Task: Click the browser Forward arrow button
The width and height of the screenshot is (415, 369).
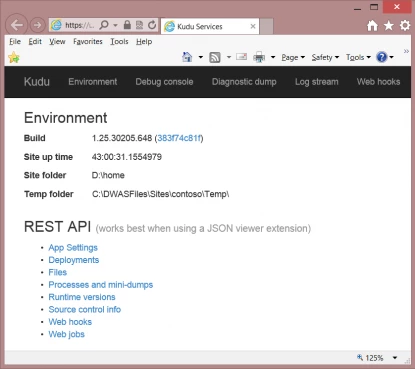Action: pos(37,25)
